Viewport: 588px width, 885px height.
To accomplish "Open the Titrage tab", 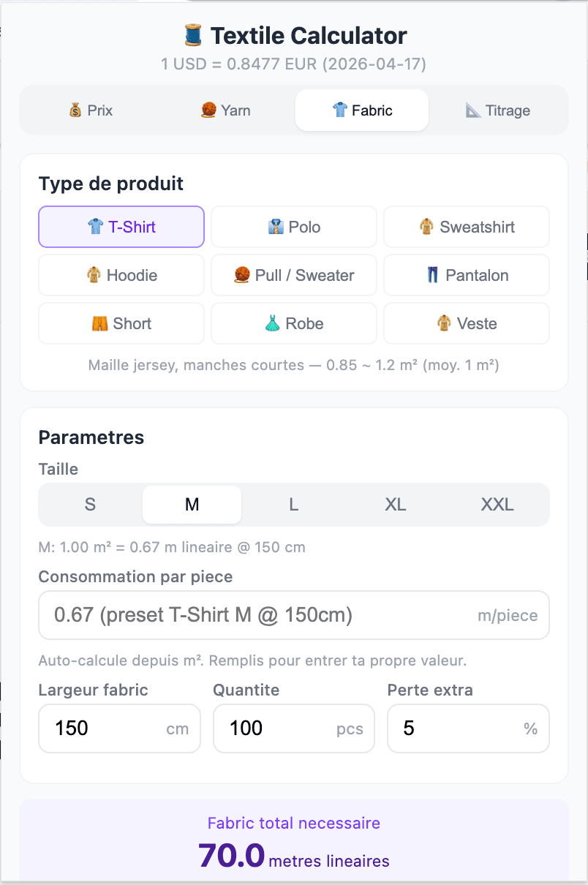I will [498, 110].
